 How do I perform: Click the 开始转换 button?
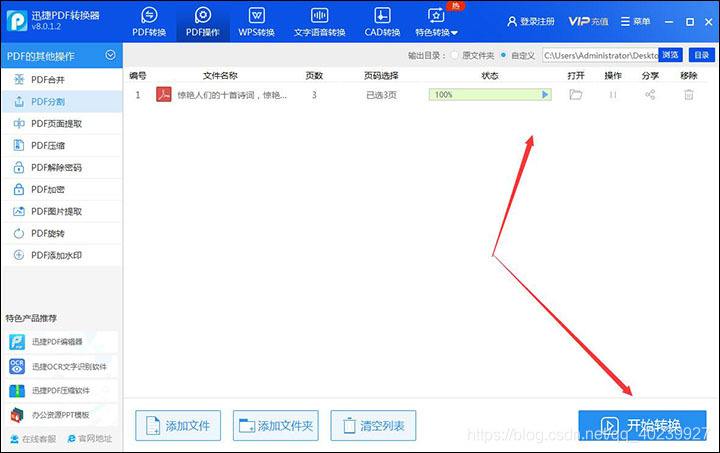click(x=642, y=425)
